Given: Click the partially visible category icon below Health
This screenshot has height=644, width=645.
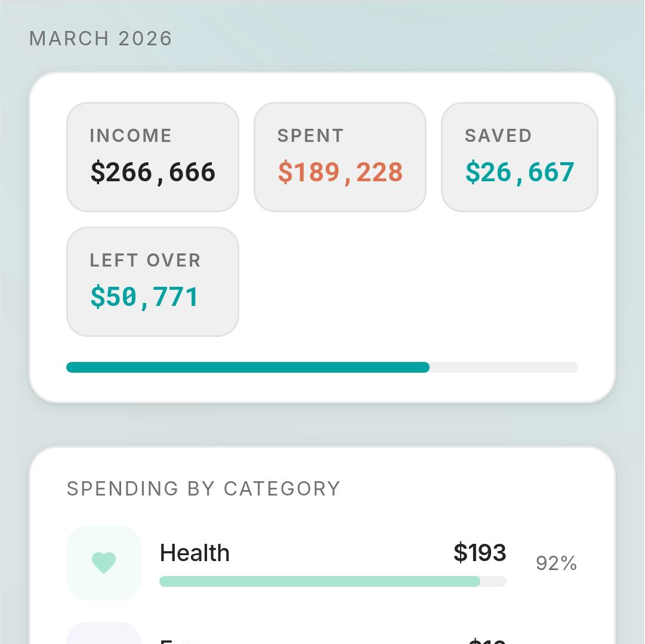Looking at the screenshot, I should point(103,633).
